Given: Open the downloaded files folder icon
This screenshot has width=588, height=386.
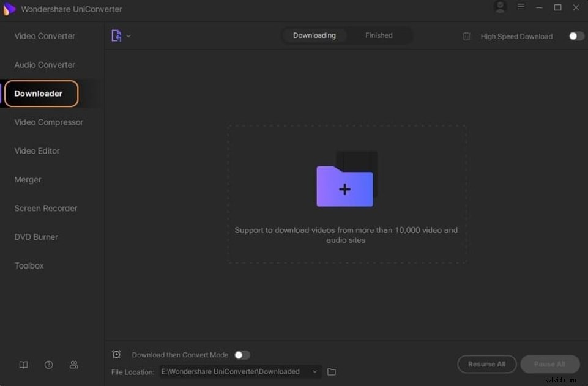Looking at the screenshot, I should point(331,371).
